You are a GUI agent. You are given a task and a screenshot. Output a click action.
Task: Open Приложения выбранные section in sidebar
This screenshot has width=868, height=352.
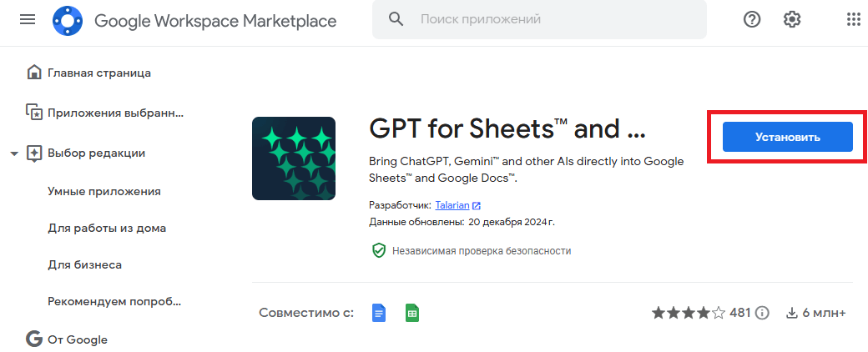pyautogui.click(x=114, y=113)
